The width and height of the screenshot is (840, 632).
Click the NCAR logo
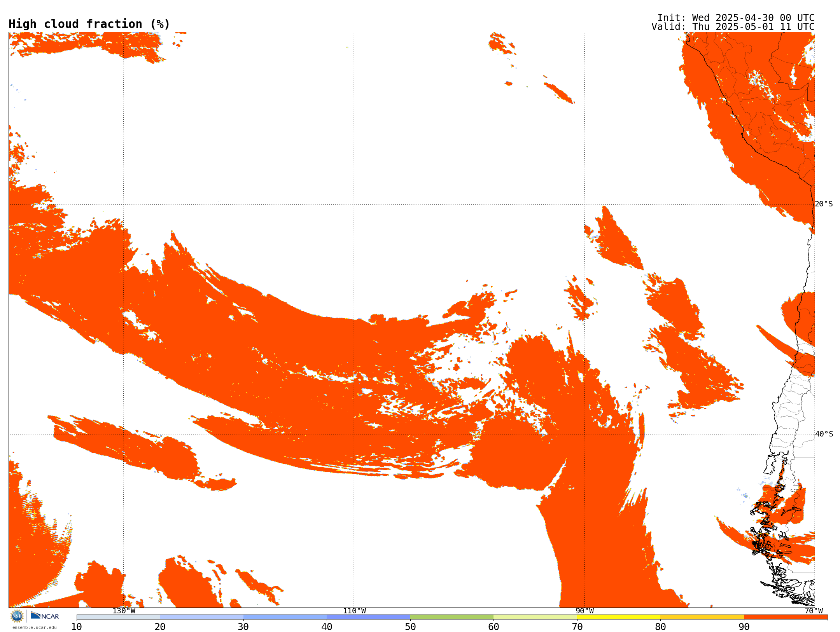coord(45,616)
